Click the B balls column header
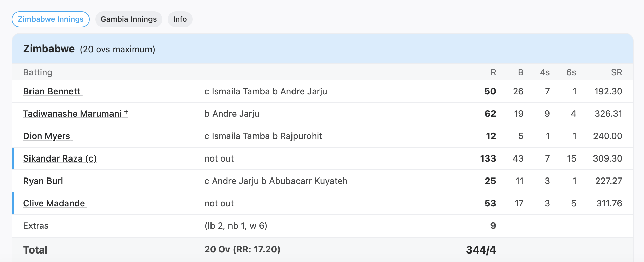 (x=521, y=72)
